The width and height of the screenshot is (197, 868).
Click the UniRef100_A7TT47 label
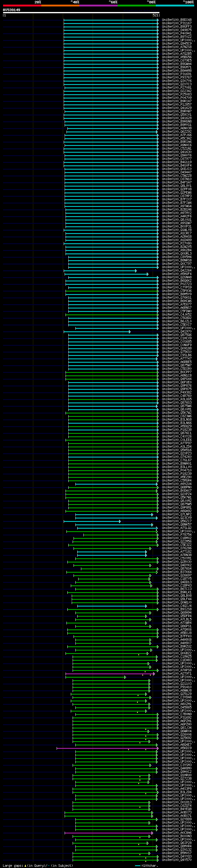[x=177, y=358]
